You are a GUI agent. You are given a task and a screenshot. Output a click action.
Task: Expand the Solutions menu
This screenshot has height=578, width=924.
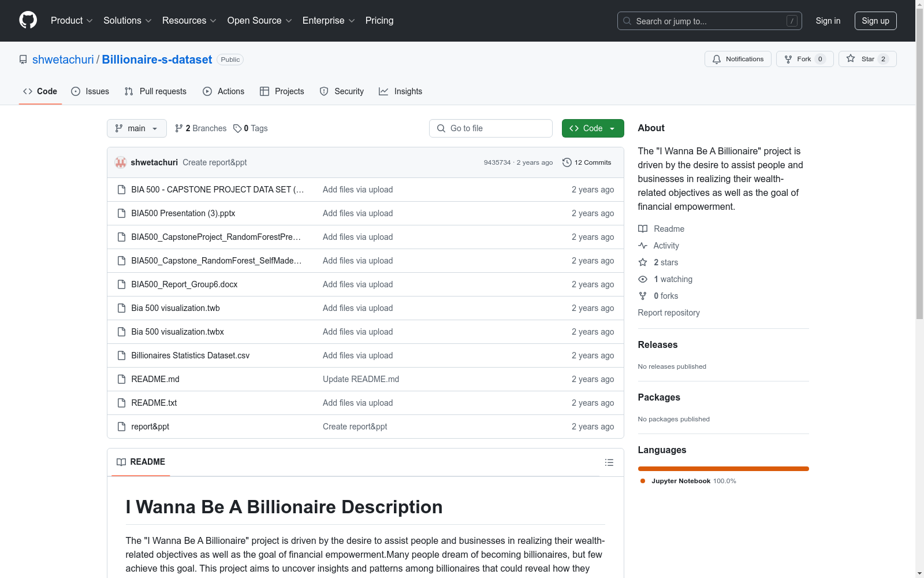[128, 20]
